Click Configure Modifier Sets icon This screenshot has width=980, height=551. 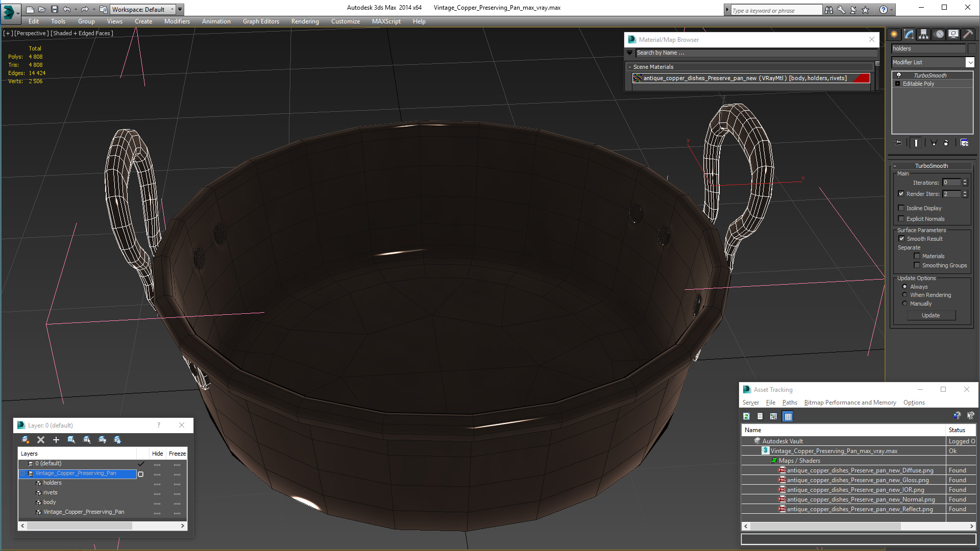click(964, 143)
